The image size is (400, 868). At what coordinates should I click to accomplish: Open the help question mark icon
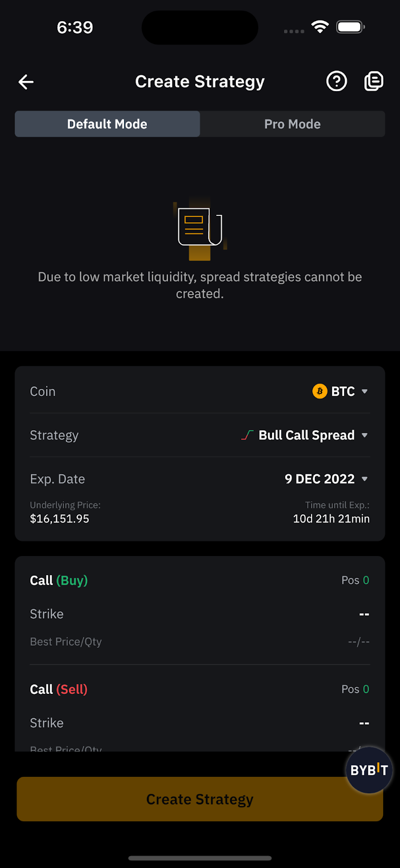pyautogui.click(x=337, y=81)
